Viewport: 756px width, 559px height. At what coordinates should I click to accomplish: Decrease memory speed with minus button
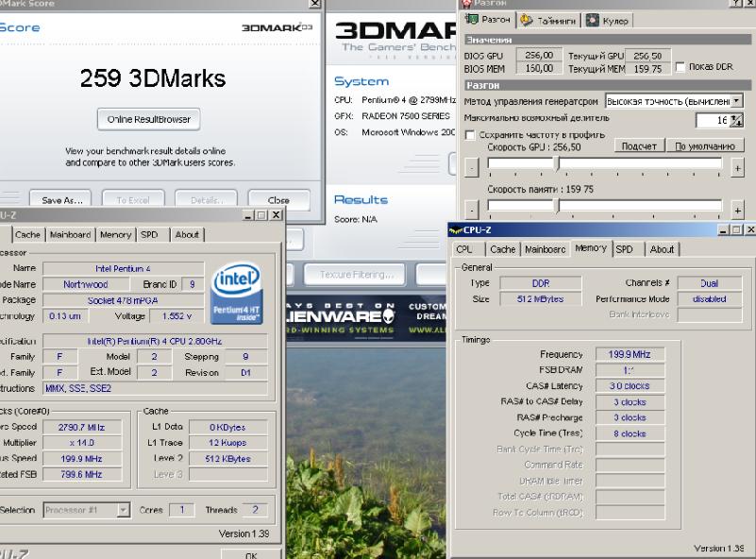tap(472, 210)
